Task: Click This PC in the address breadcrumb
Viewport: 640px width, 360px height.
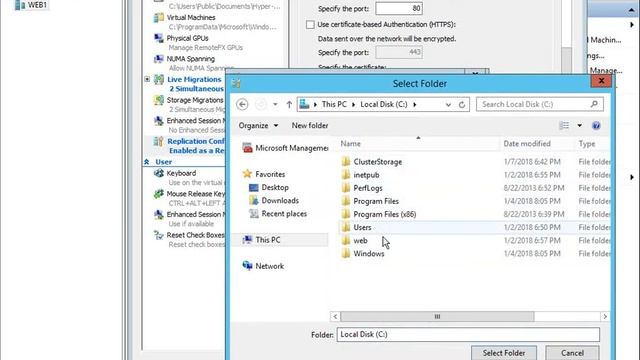Action: click(x=334, y=104)
